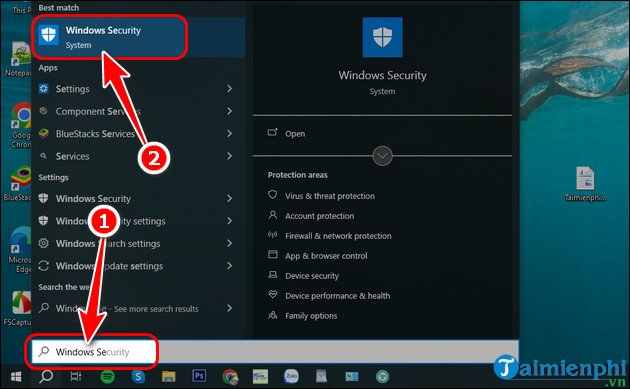Click the Virus & threat protection shield icon

pos(273,195)
